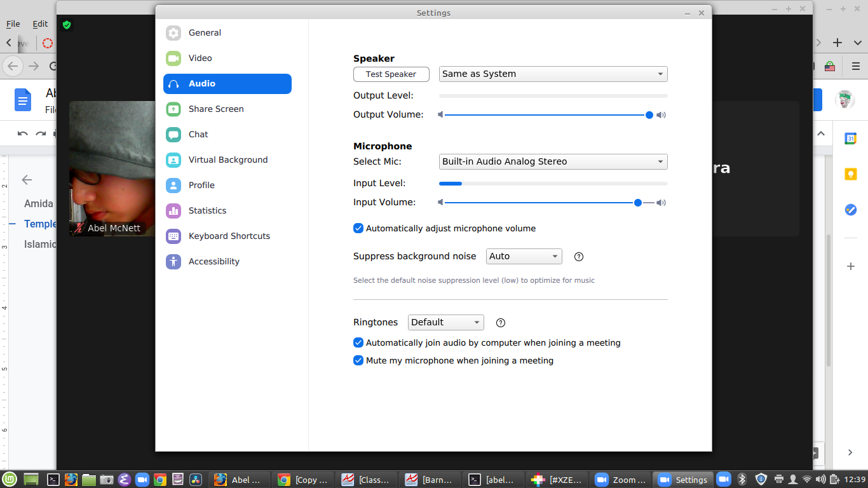Select the Audio settings tab
The height and width of the screenshot is (488, 868).
tap(227, 84)
